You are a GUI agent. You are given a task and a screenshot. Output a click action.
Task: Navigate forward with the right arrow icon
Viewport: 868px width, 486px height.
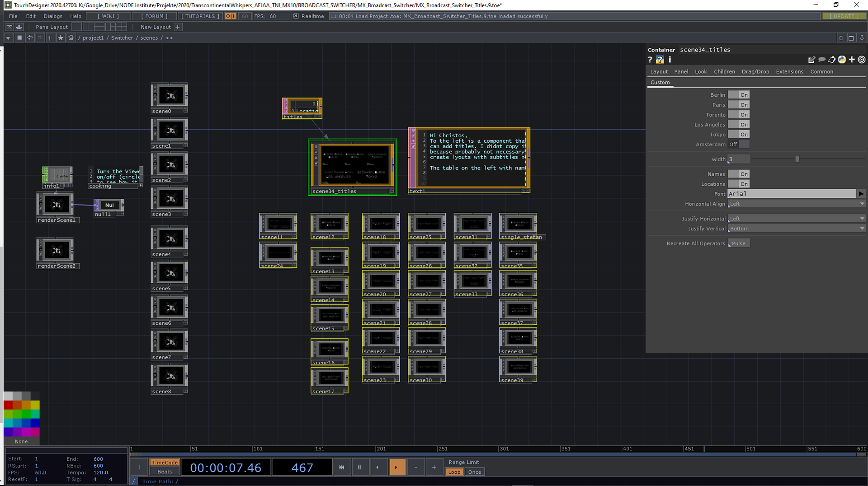pyautogui.click(x=40, y=38)
